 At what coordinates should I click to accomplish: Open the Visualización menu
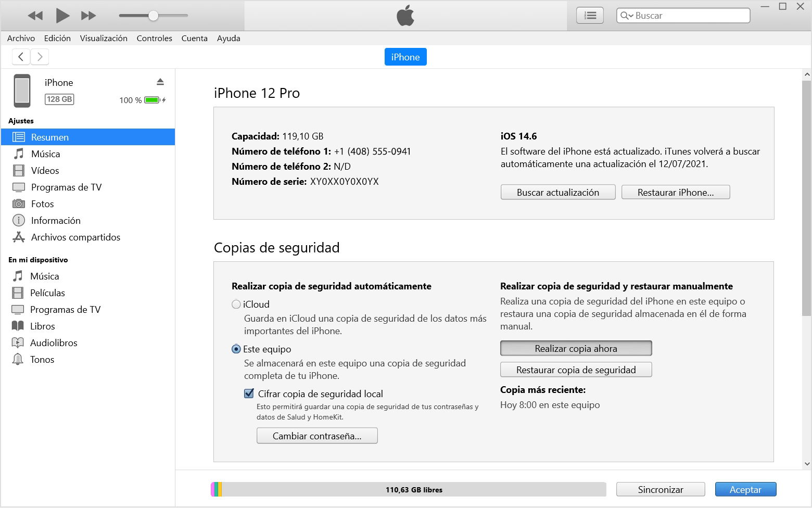(x=104, y=38)
